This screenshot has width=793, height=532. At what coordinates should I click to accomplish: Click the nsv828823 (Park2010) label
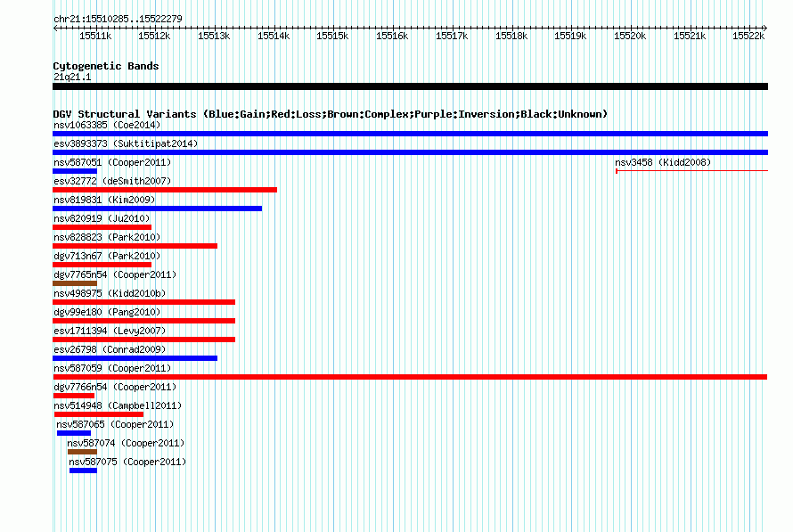(x=107, y=237)
